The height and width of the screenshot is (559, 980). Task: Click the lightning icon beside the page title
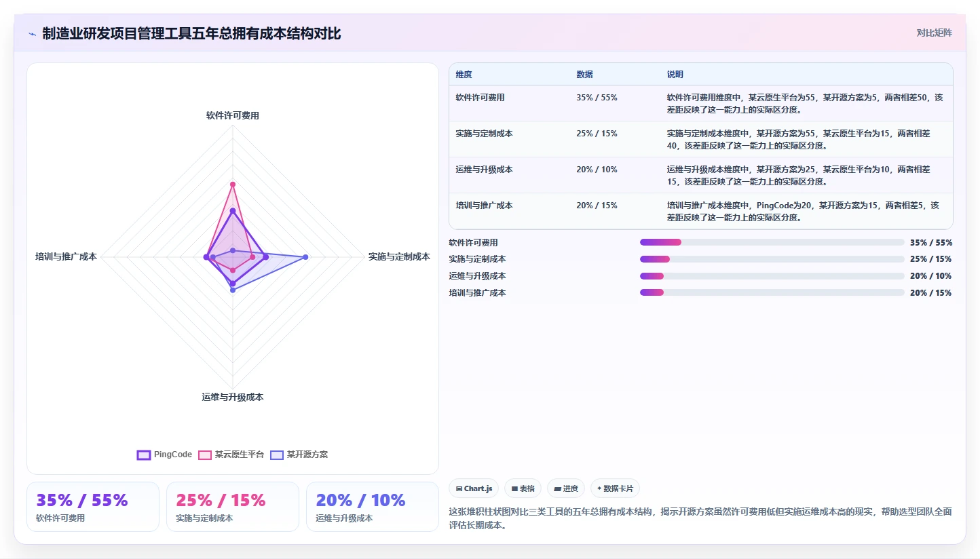[33, 34]
